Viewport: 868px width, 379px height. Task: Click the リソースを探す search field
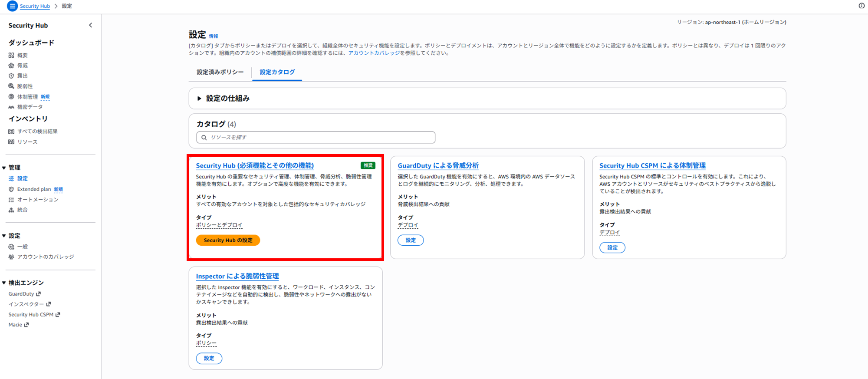(x=316, y=138)
